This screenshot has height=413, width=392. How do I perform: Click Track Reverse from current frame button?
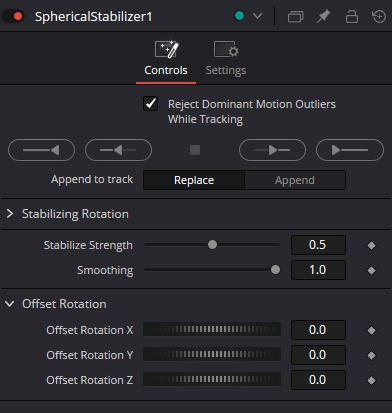click(118, 150)
